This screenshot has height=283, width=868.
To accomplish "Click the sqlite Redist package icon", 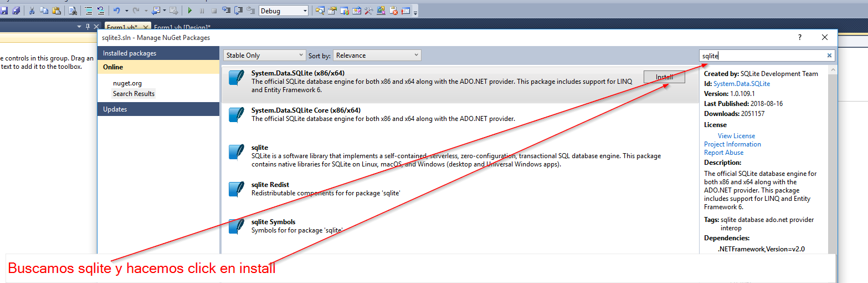I will pyautogui.click(x=237, y=189).
